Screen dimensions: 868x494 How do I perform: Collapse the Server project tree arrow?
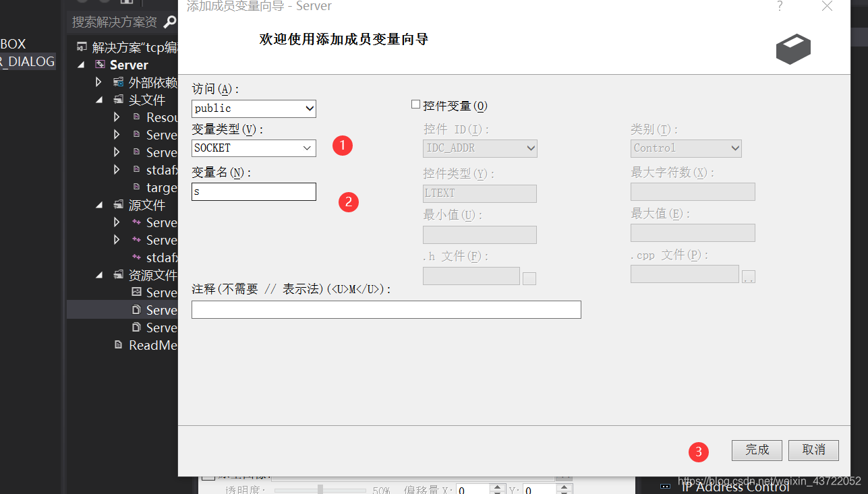click(x=82, y=65)
